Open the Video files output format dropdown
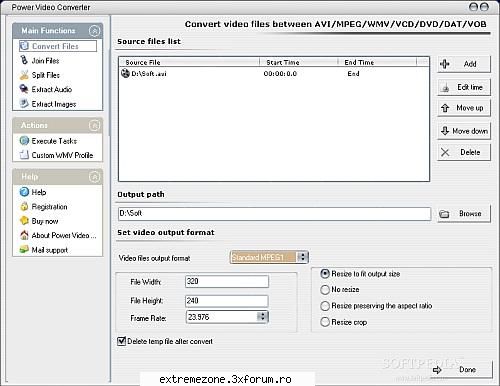The width and height of the screenshot is (500, 386). (303, 257)
